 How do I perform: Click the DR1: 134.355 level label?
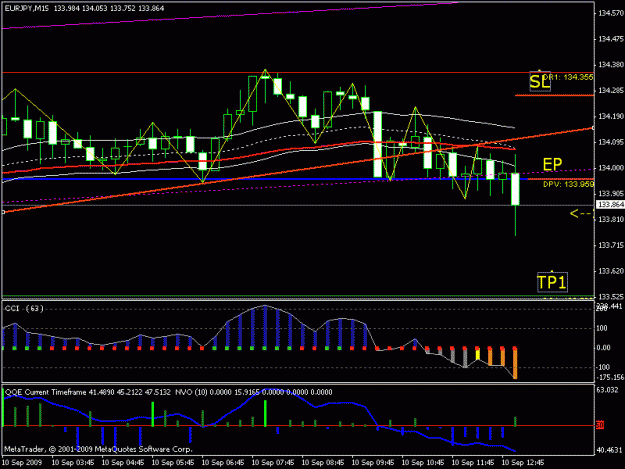568,77
